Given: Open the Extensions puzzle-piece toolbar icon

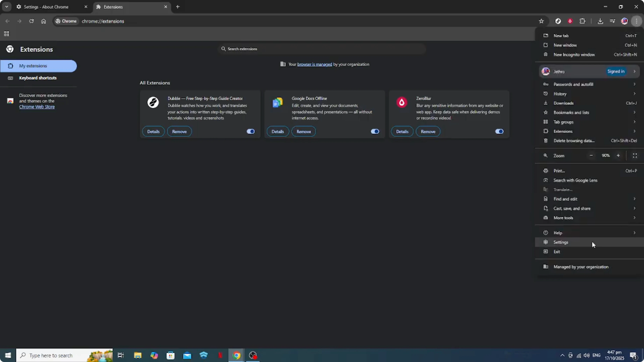Looking at the screenshot, I should click(x=583, y=21).
